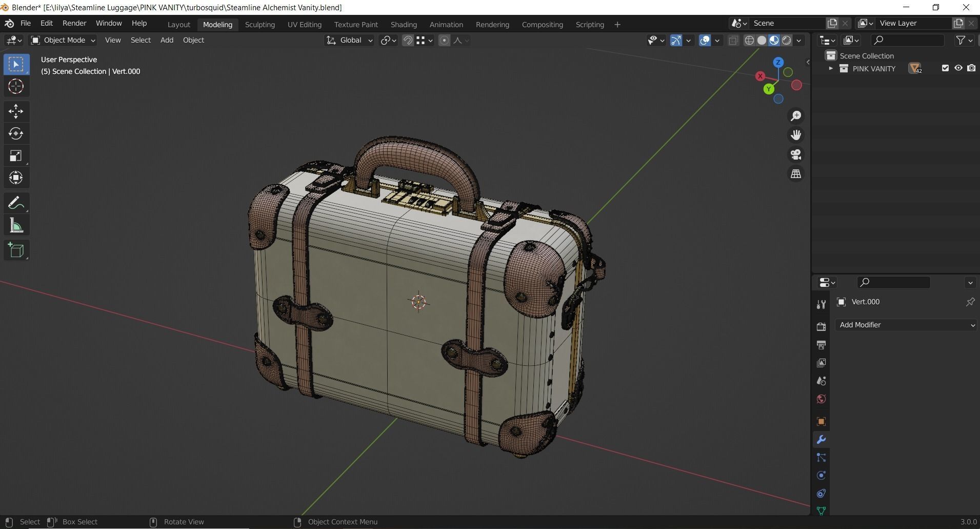Viewport: 980px width, 529px height.
Task: Open the outliner filter dropdown
Action: click(964, 41)
